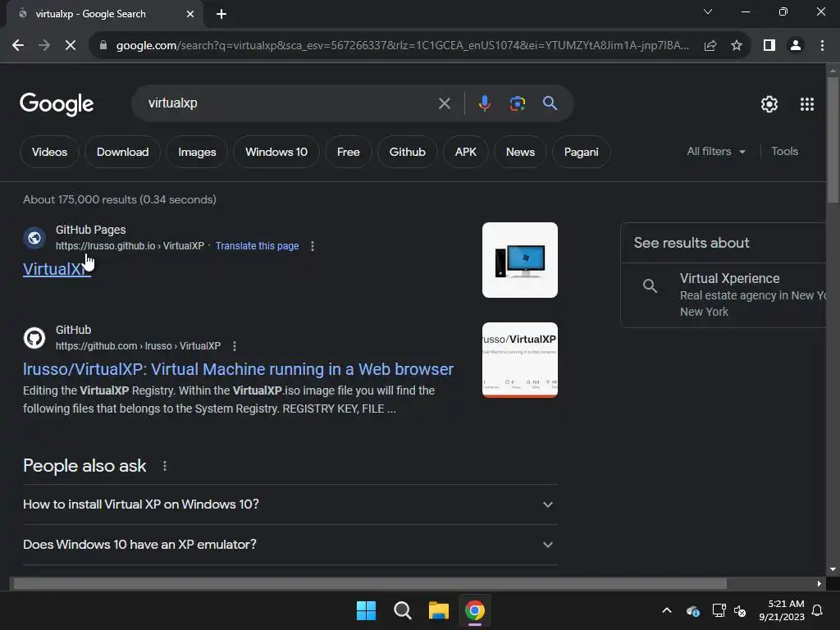Click the search input containing virtualxp
The height and width of the screenshot is (630, 840).
pos(290,103)
